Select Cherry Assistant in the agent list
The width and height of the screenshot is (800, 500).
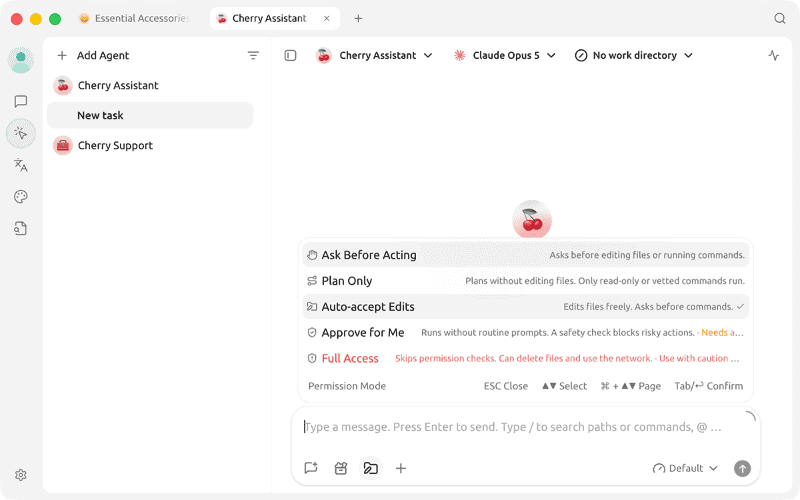(x=150, y=85)
